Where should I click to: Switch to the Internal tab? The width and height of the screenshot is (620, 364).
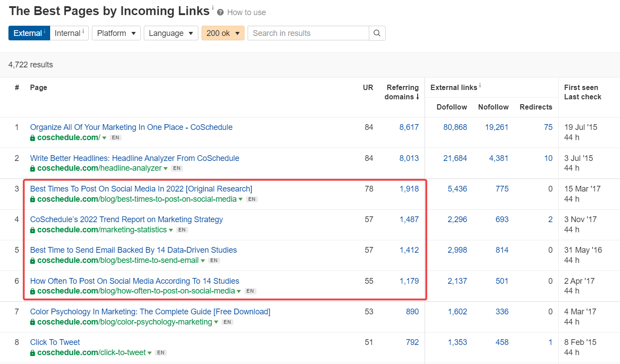click(x=69, y=33)
